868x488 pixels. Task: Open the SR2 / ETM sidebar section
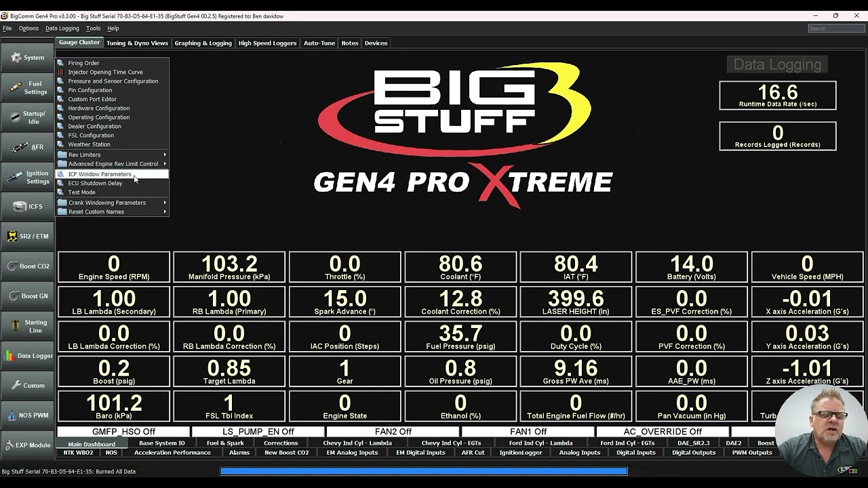point(27,237)
